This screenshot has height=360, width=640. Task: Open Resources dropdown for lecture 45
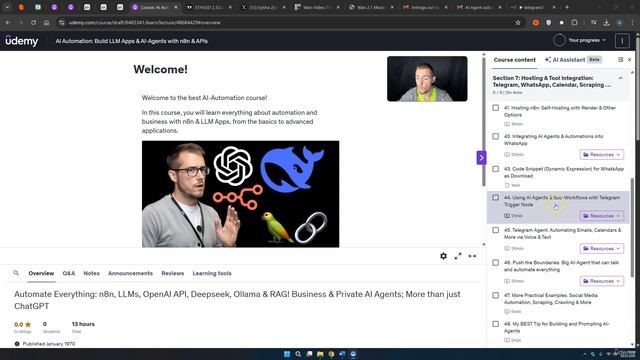(x=602, y=249)
